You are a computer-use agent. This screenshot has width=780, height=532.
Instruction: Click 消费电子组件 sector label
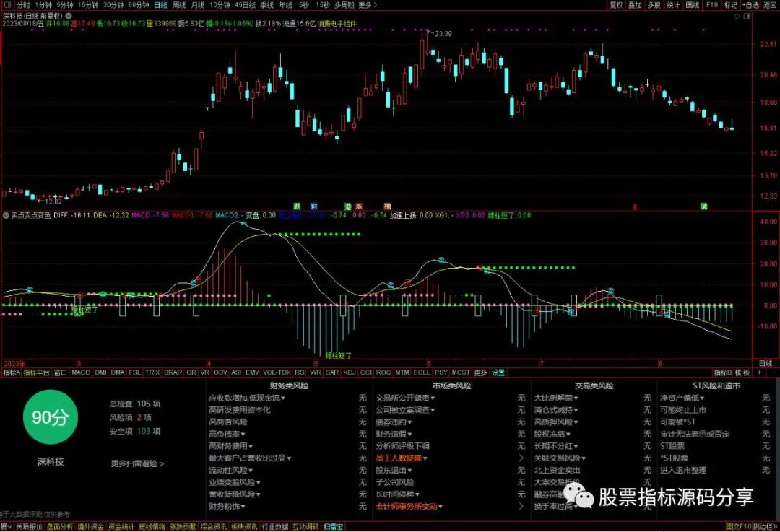[x=337, y=23]
